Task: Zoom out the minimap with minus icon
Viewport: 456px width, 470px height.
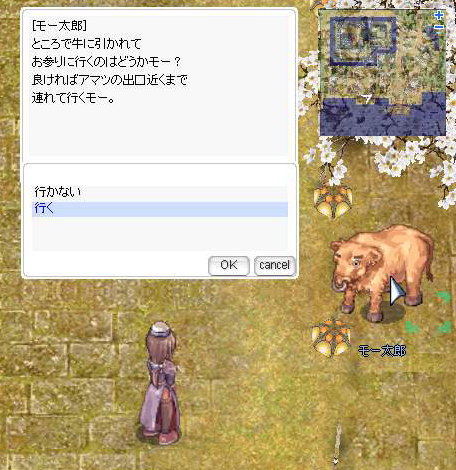Action: 439,28
